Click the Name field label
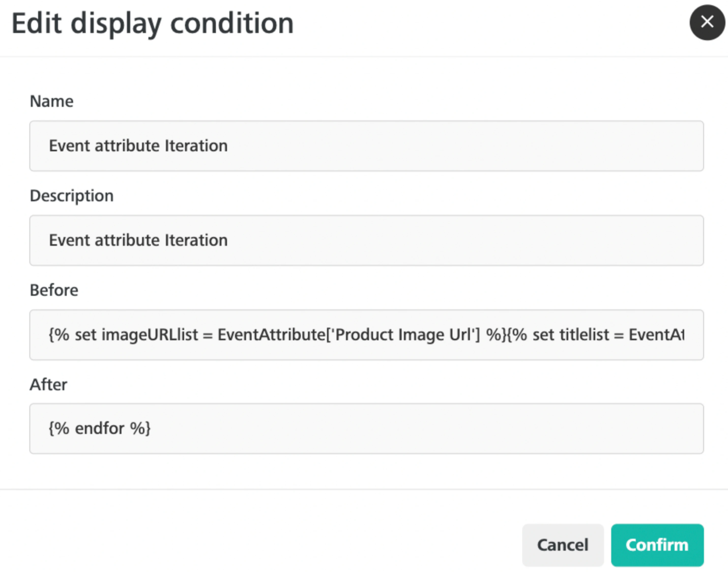The width and height of the screenshot is (728, 572). pos(52,101)
